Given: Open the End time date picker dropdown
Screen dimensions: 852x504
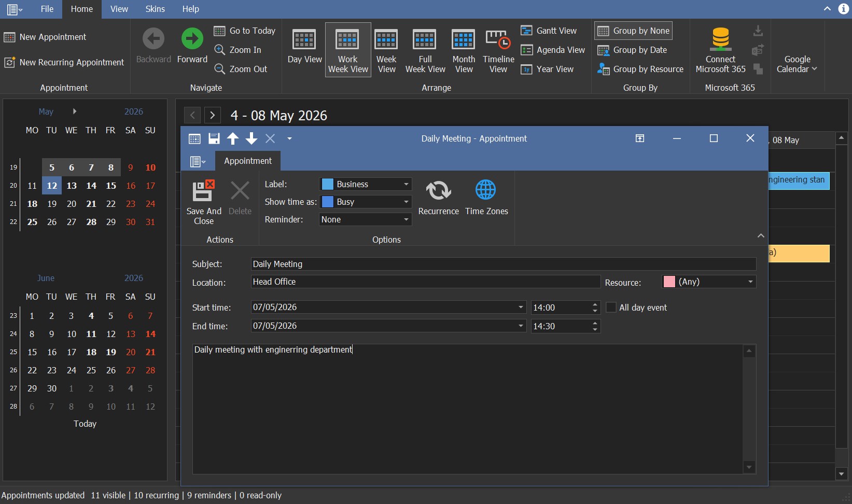Looking at the screenshot, I should [x=521, y=326].
